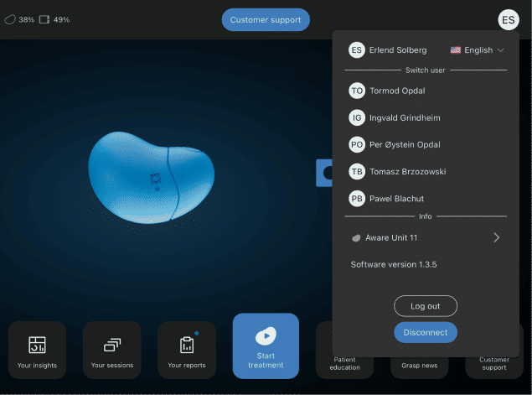532x395 pixels.
Task: Open Your insights tile
Action: (38, 351)
